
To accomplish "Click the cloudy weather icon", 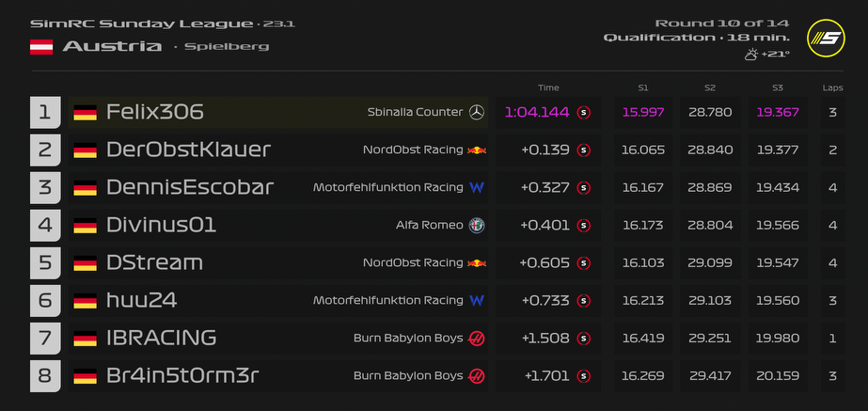I will pos(750,55).
